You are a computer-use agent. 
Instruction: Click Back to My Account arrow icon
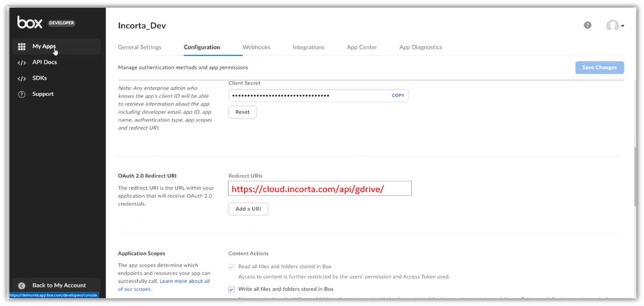[21, 285]
